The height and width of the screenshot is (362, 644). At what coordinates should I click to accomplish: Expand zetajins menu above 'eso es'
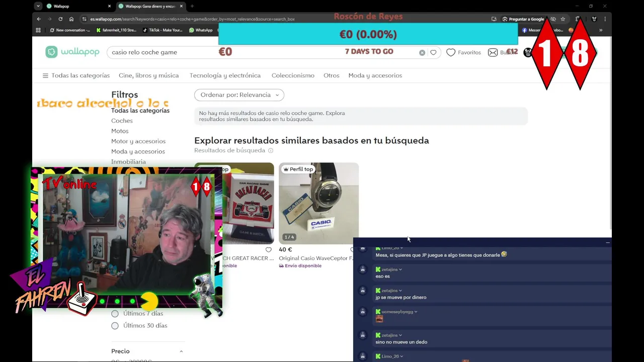pos(400,269)
